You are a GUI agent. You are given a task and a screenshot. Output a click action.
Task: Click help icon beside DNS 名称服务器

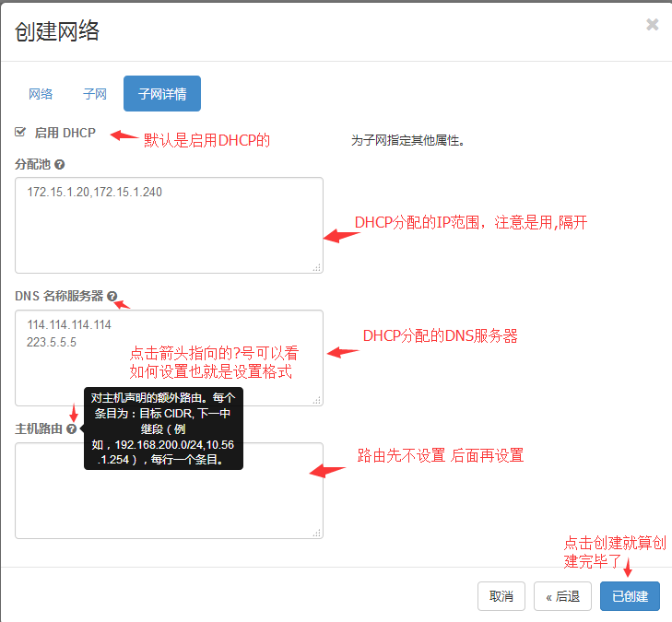coord(112,297)
